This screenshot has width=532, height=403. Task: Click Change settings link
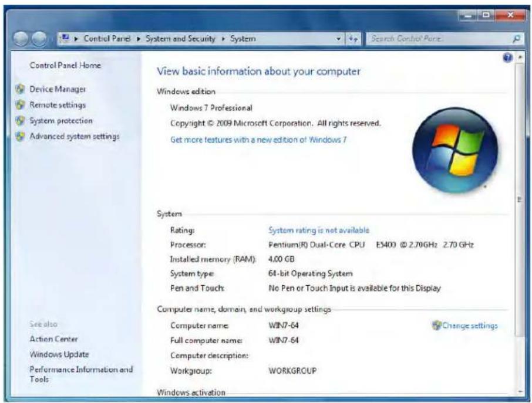(470, 326)
